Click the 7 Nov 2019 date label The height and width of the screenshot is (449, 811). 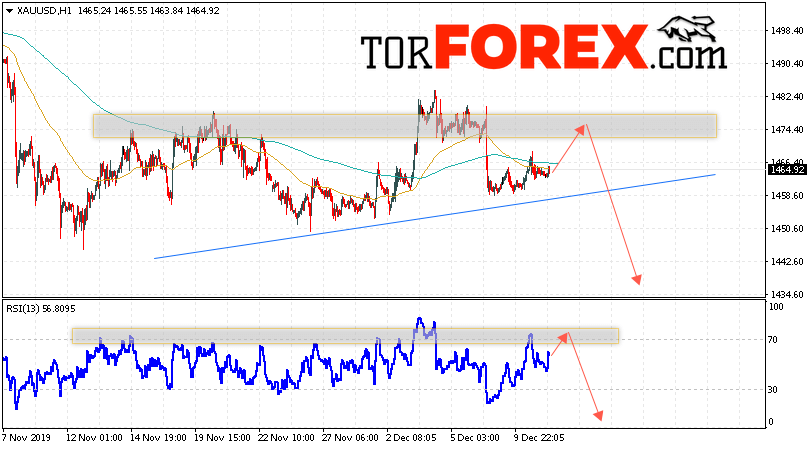tap(27, 438)
